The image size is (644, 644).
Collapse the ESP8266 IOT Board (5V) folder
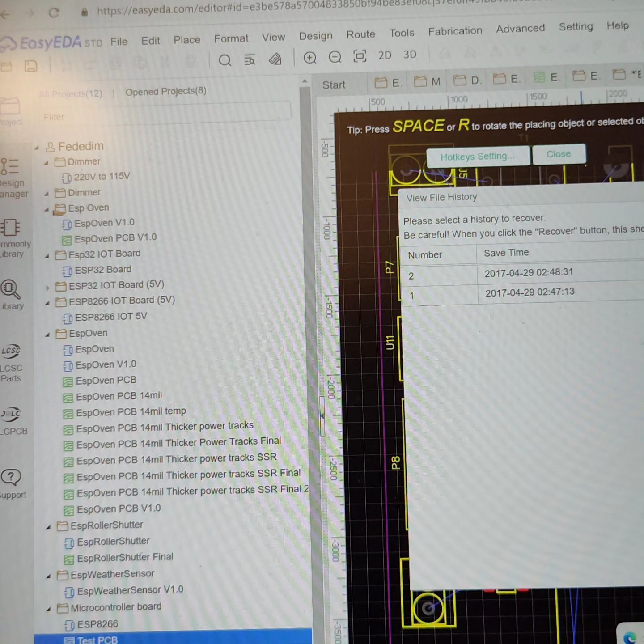[x=47, y=304]
